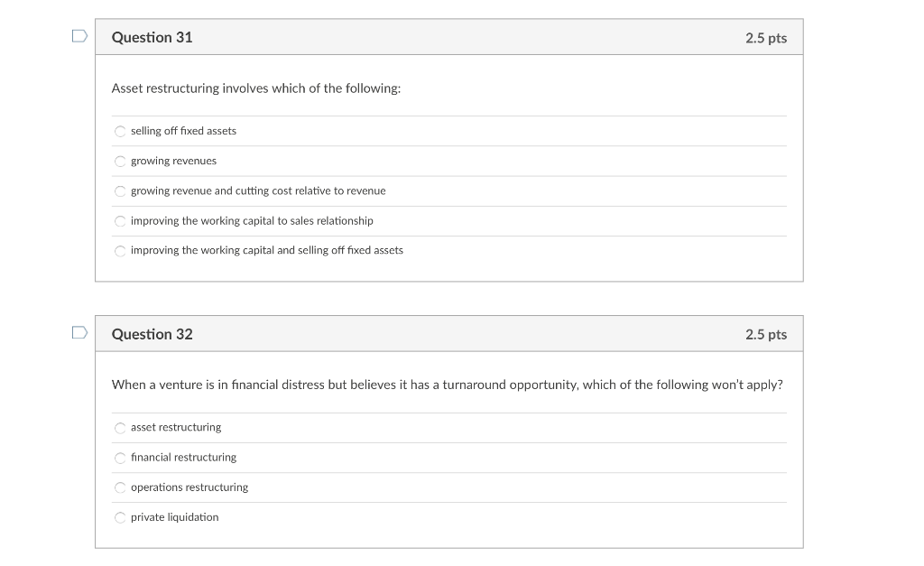This screenshot has width=924, height=566.
Task: Click the divider line under 'asset restructuring'
Action: pyautogui.click(x=448, y=441)
